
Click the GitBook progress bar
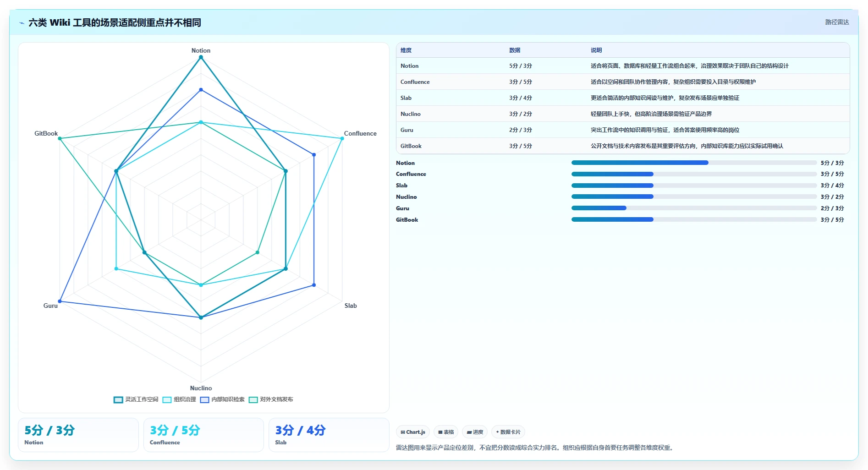click(694, 219)
